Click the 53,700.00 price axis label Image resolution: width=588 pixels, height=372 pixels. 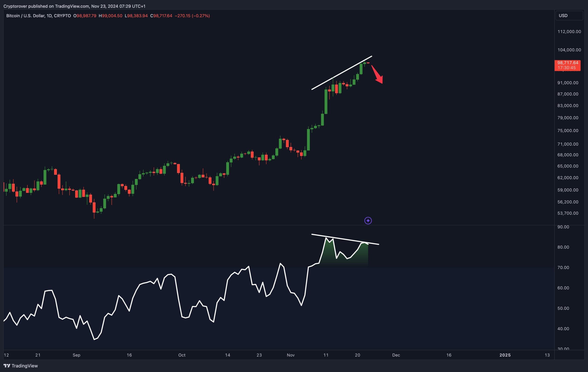(568, 213)
